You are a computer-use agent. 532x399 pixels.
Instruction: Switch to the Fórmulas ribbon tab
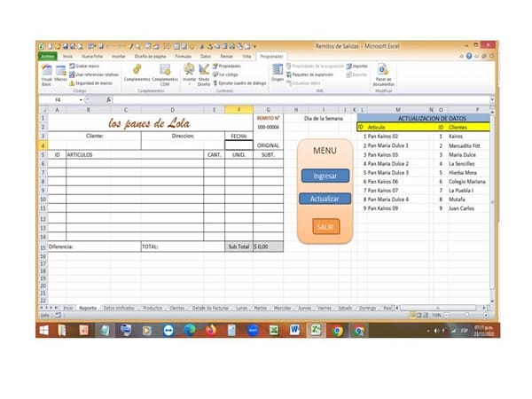pos(184,57)
